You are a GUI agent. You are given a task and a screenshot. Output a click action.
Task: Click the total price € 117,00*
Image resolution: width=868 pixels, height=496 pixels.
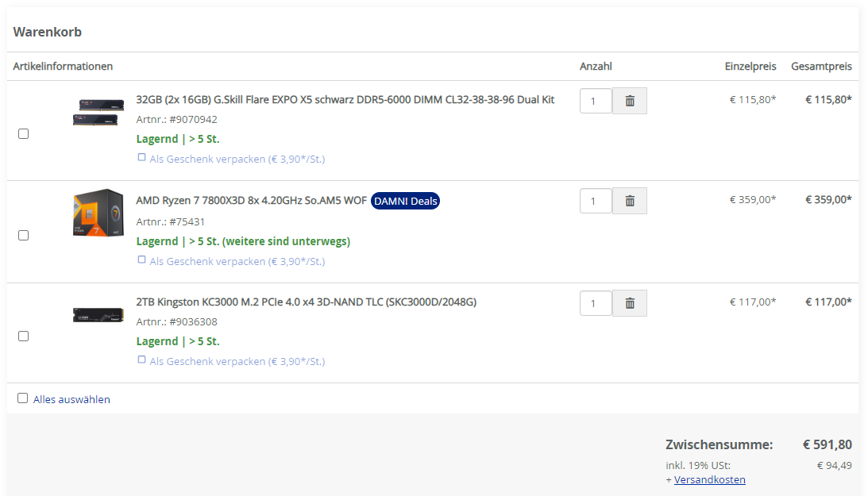point(828,302)
